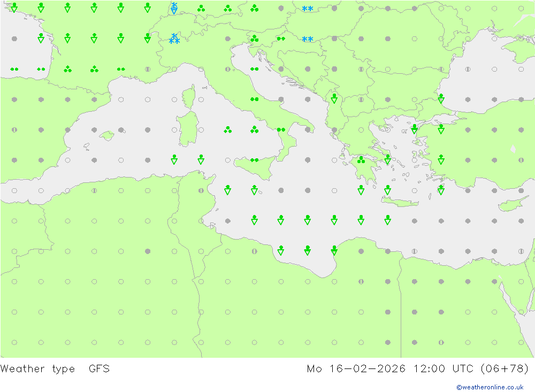Screen dimensions: 535x392
Task: Click the blue triple-snowflake heavy snow symbol
Action: (x=174, y=39)
